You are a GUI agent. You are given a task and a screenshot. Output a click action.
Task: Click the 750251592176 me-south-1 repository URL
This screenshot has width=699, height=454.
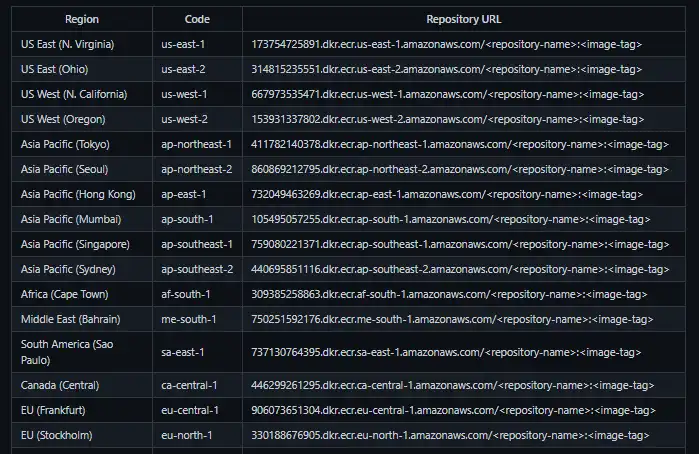point(452,319)
